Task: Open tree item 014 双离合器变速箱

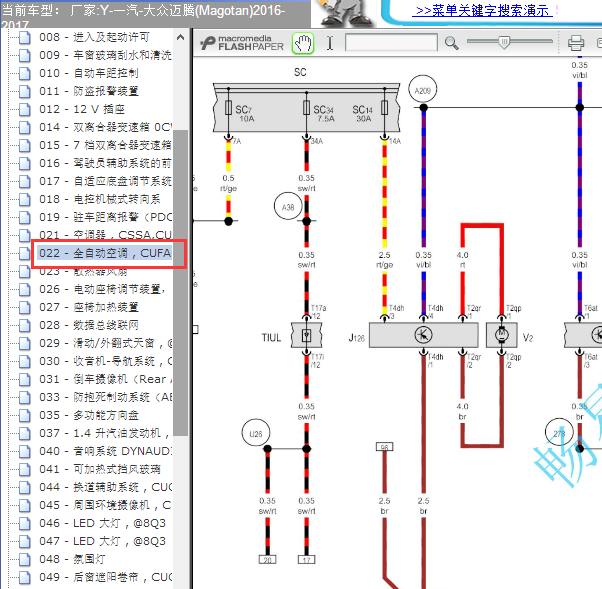Action: [x=105, y=127]
